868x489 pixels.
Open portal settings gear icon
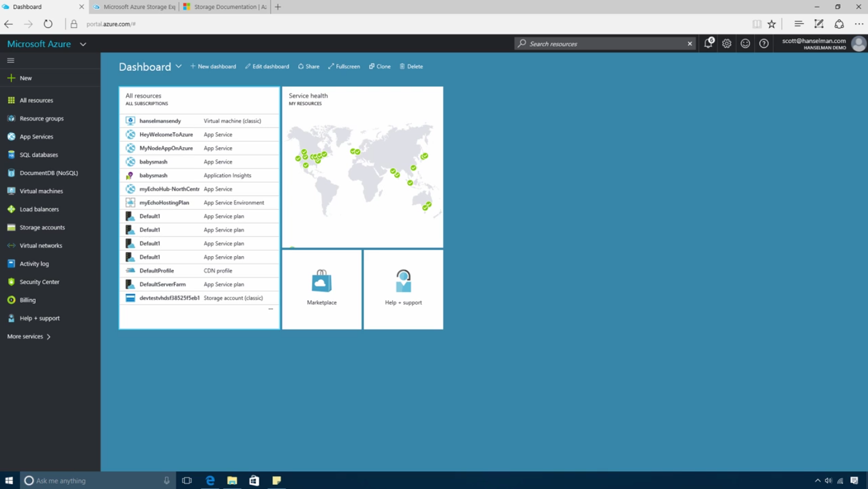726,43
